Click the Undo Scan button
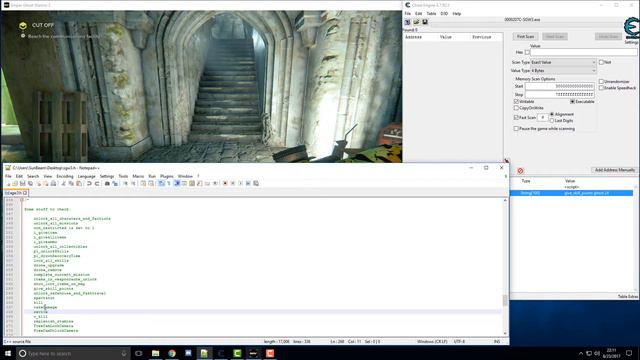 coord(608,37)
